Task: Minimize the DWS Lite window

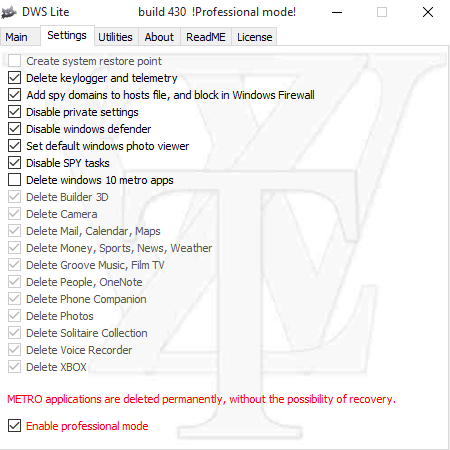Action: (x=337, y=12)
